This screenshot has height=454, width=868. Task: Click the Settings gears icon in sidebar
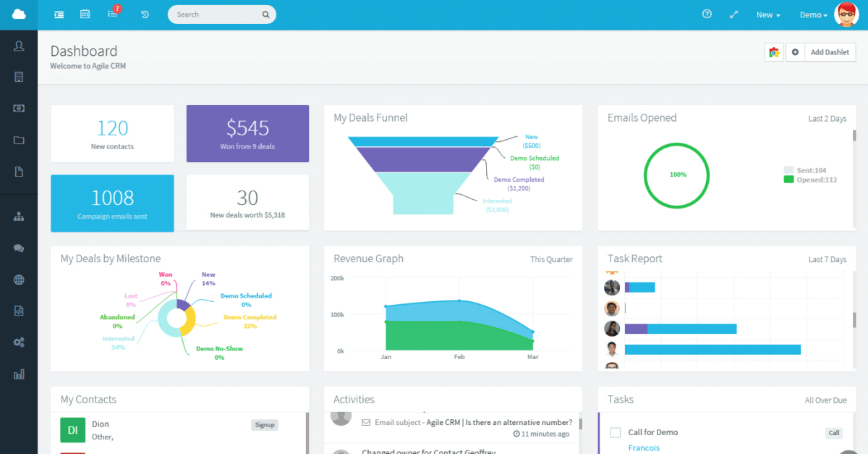pyautogui.click(x=20, y=342)
